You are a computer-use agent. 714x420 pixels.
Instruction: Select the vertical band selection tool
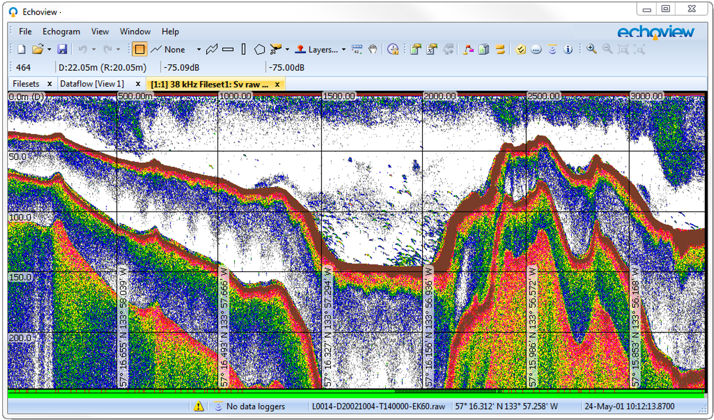(243, 49)
